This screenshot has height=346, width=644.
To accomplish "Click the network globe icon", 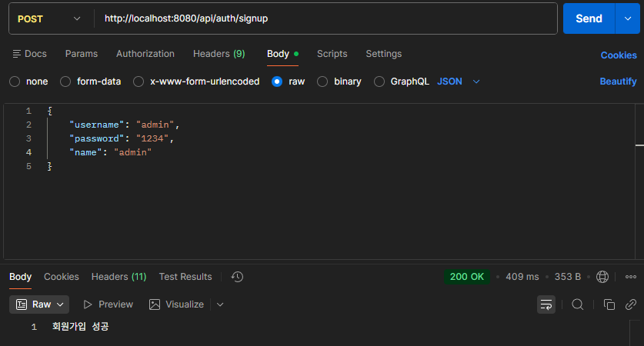I will tap(602, 277).
